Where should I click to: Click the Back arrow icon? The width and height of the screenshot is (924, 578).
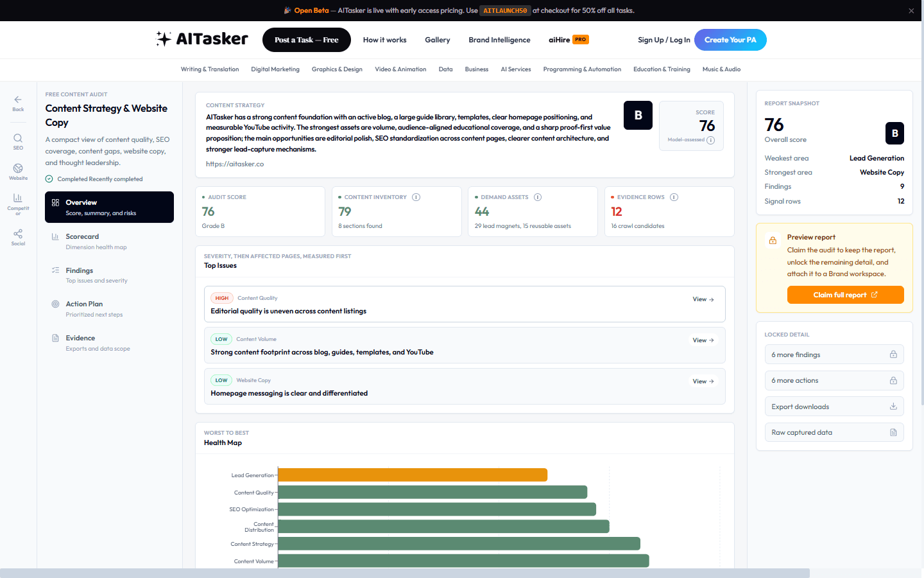pos(18,100)
